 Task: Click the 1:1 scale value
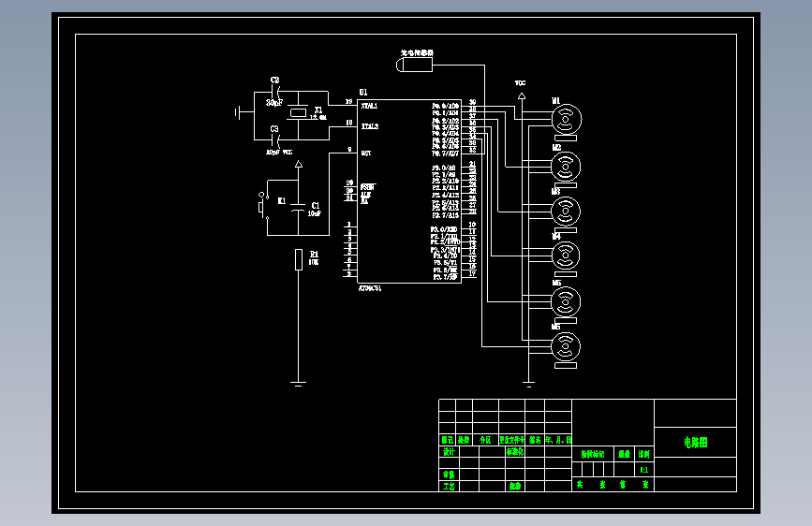coord(644,470)
